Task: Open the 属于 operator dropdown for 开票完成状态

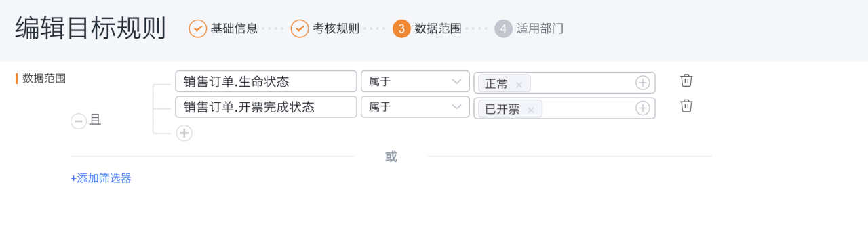Action: [415, 107]
